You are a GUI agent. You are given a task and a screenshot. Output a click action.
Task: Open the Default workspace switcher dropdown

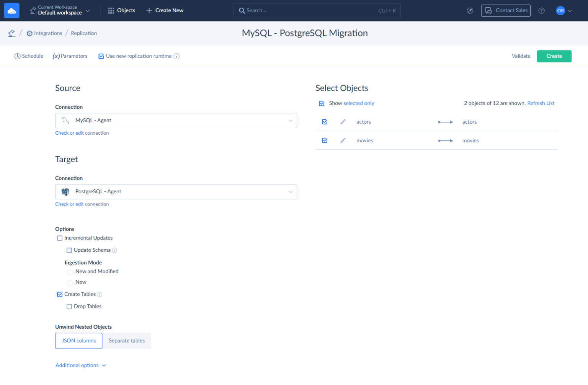pos(88,10)
